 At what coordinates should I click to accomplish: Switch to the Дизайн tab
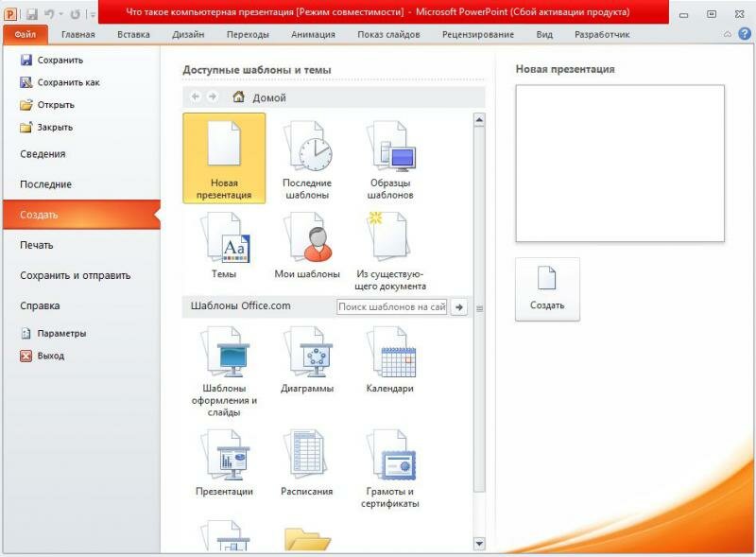point(188,34)
